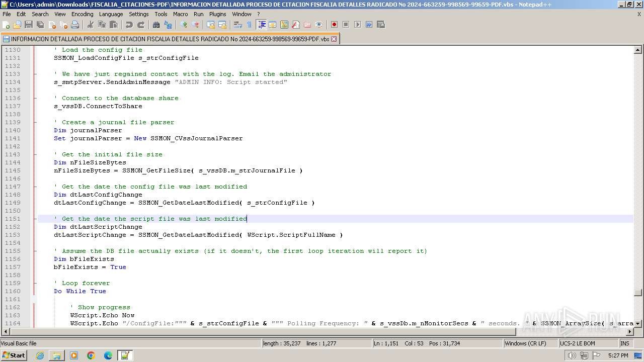This screenshot has width=644, height=362.
Task: Click vertical scrollbar down arrow
Action: coord(638,323)
